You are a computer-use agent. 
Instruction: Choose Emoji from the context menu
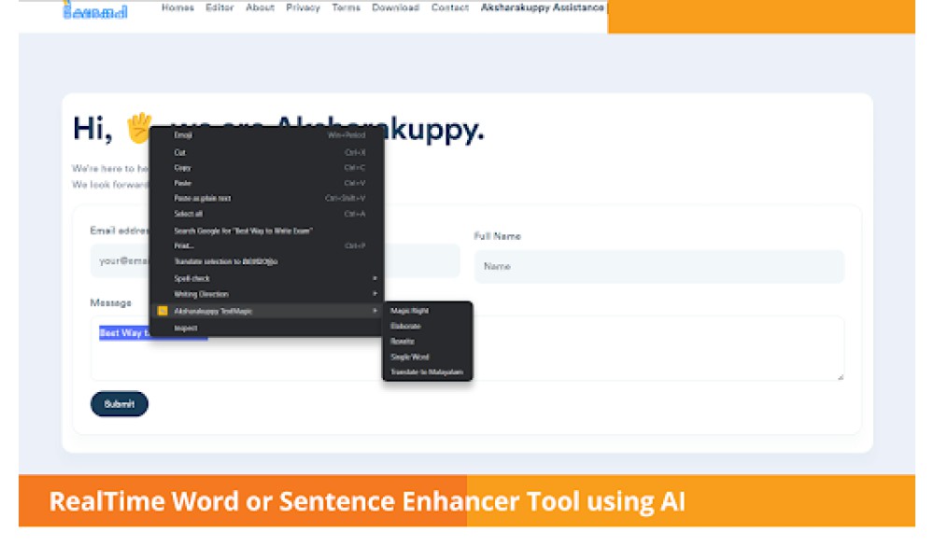pyautogui.click(x=266, y=135)
